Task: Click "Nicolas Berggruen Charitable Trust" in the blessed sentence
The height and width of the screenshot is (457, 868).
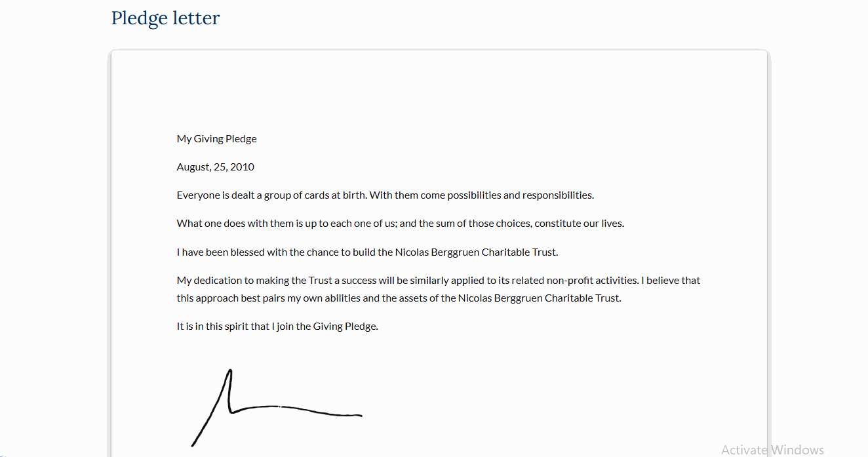Action: (475, 252)
